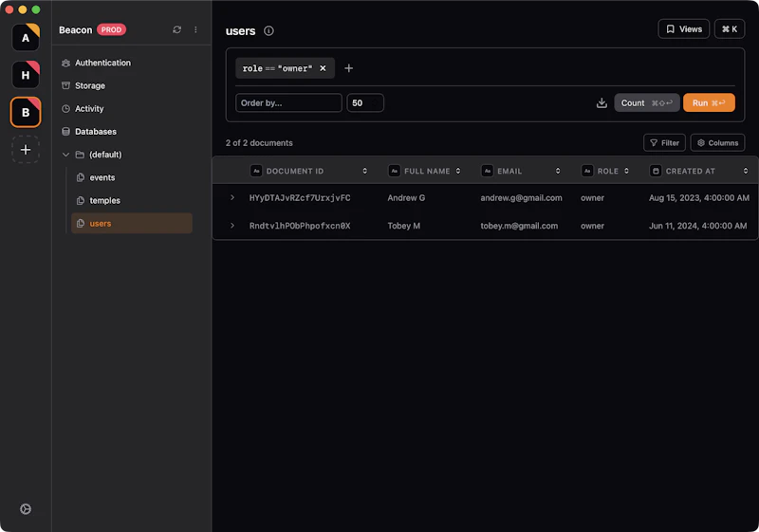The image size is (759, 532).
Task: Expand the Andrew G document row
Action: (x=232, y=198)
